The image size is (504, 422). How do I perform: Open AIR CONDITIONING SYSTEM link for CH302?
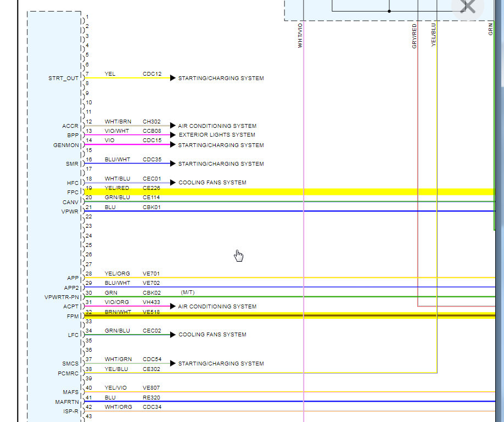(217, 126)
